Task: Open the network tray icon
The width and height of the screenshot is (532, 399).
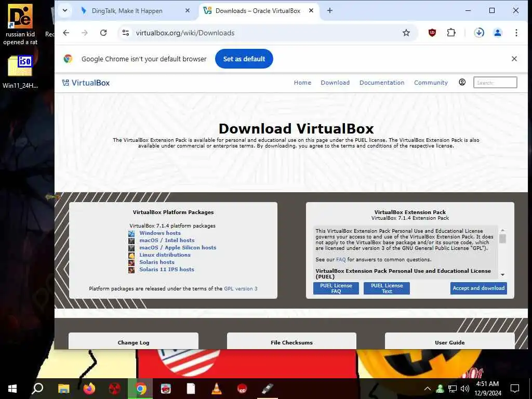Action: pyautogui.click(x=453, y=389)
